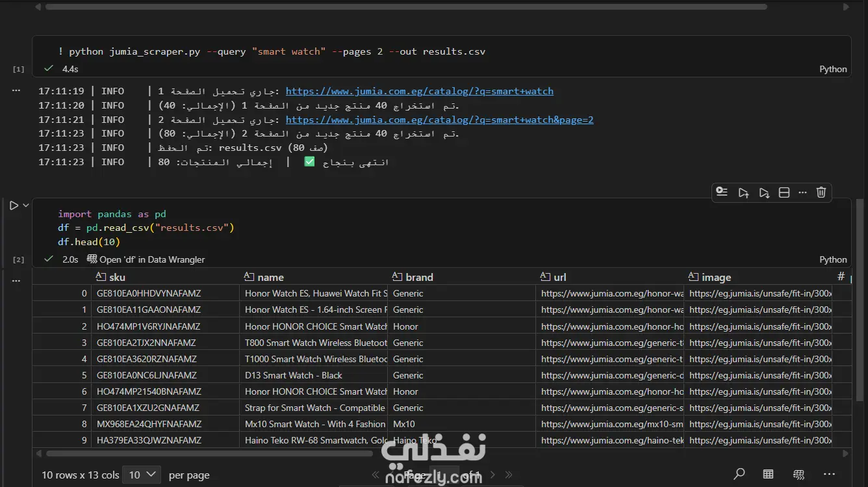Run the pandas cell play button

(x=14, y=205)
